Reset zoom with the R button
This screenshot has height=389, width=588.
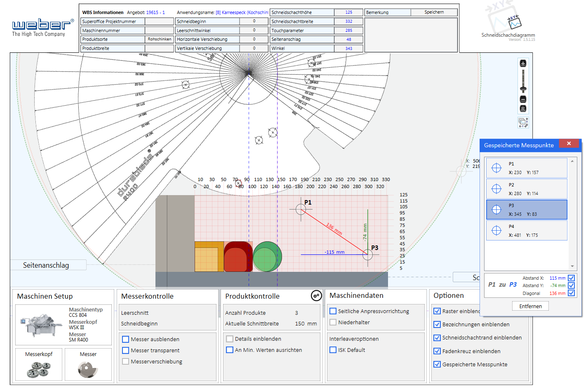coord(523,109)
